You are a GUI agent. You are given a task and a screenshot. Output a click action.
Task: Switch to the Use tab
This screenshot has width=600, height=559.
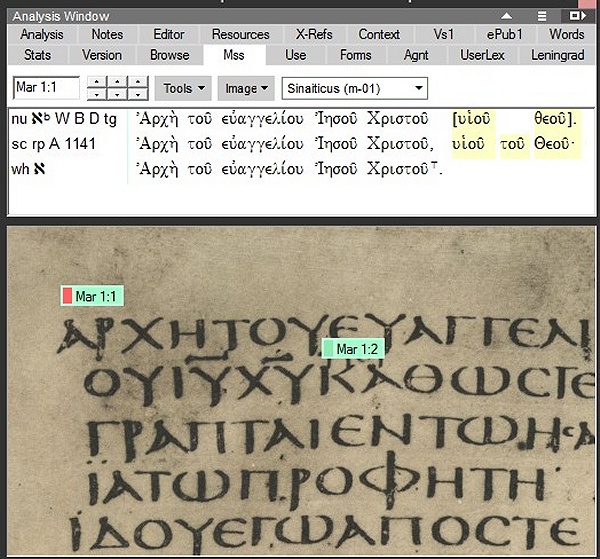[295, 55]
